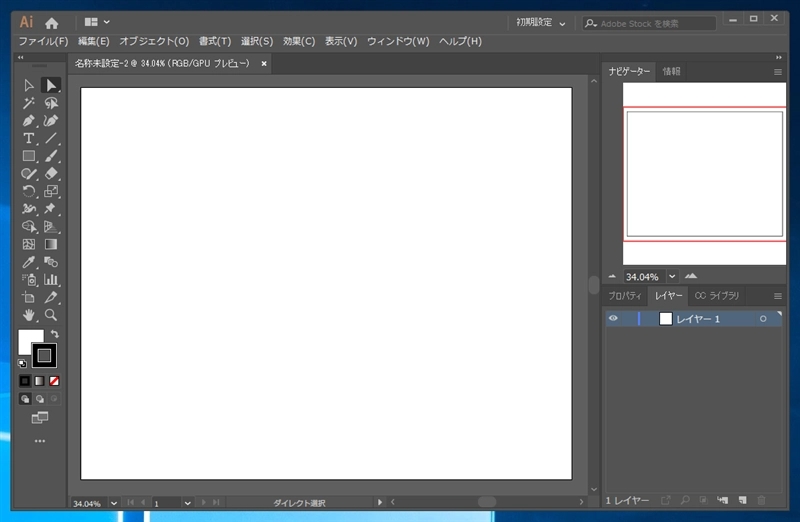The image size is (800, 522).
Task: Select the Scale tool
Action: (51, 191)
